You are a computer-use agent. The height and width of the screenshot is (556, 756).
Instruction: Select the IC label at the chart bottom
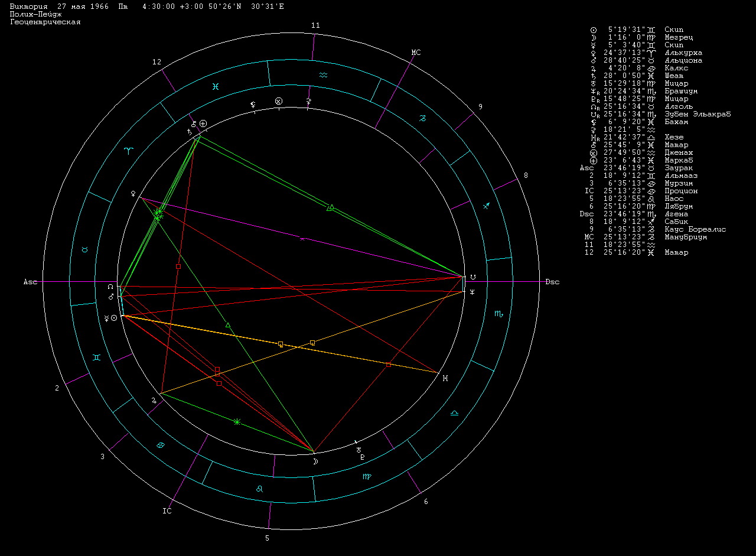(167, 511)
